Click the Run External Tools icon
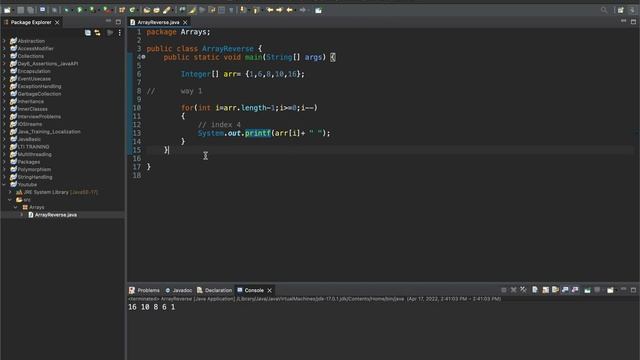The image size is (640, 360). [x=106, y=10]
